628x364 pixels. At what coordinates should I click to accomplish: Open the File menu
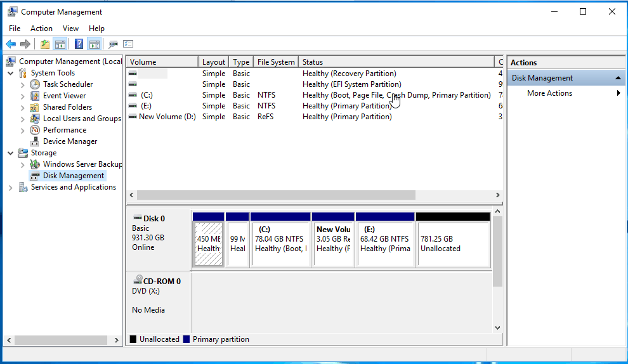tap(15, 29)
